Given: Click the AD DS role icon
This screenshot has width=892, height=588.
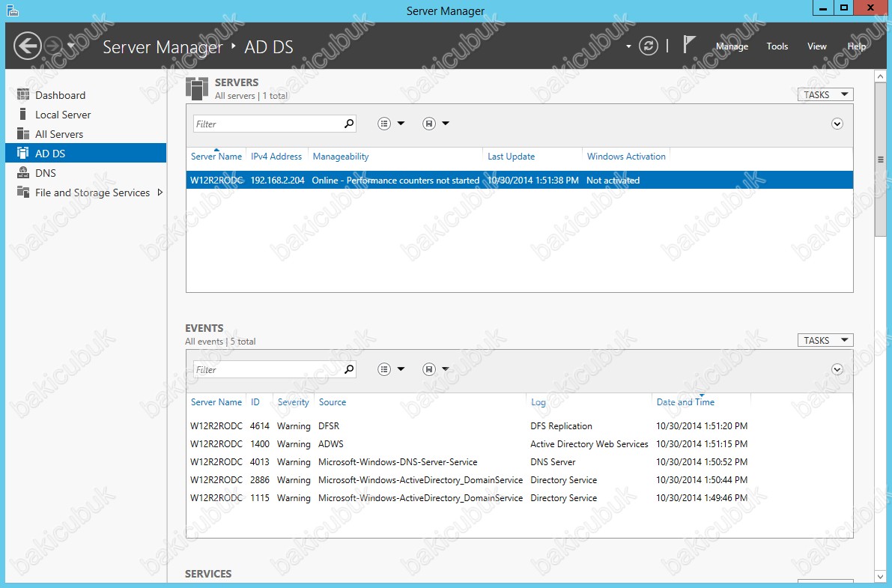Looking at the screenshot, I should [23, 153].
